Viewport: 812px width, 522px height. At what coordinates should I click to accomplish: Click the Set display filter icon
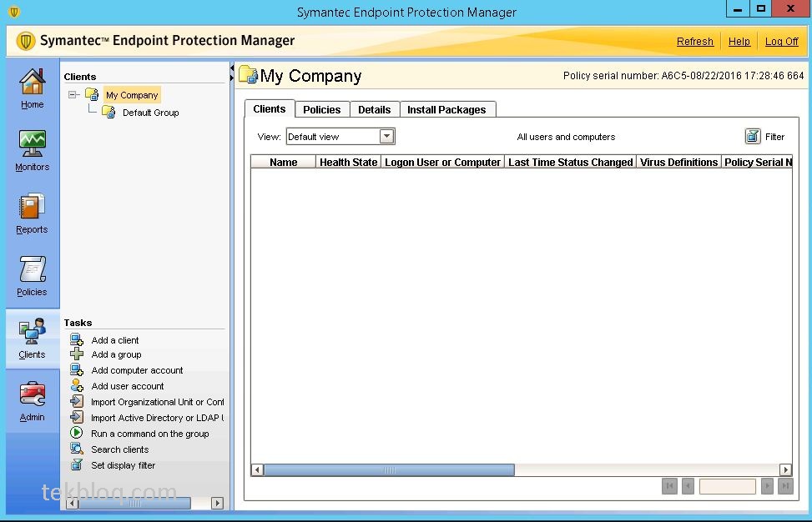click(x=77, y=464)
